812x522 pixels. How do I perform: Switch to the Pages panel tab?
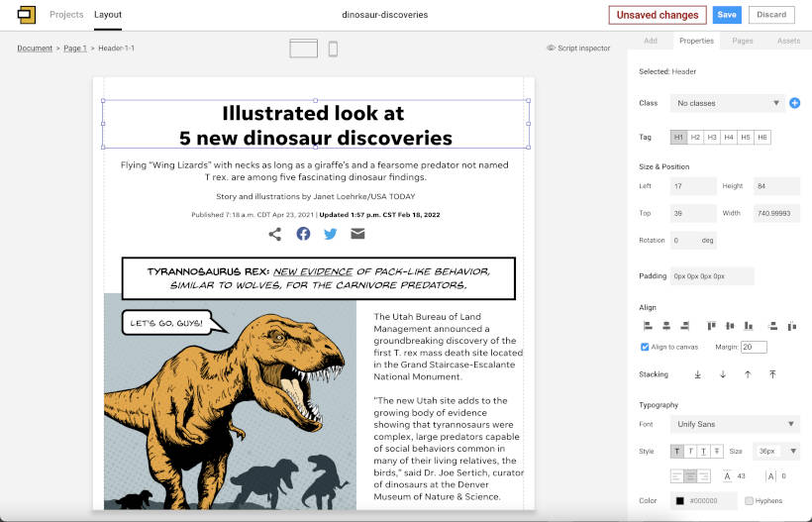click(x=742, y=41)
